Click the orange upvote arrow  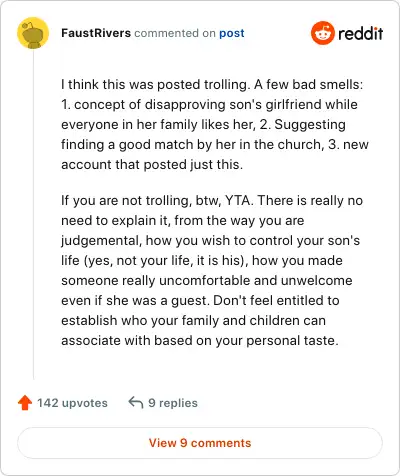click(25, 403)
